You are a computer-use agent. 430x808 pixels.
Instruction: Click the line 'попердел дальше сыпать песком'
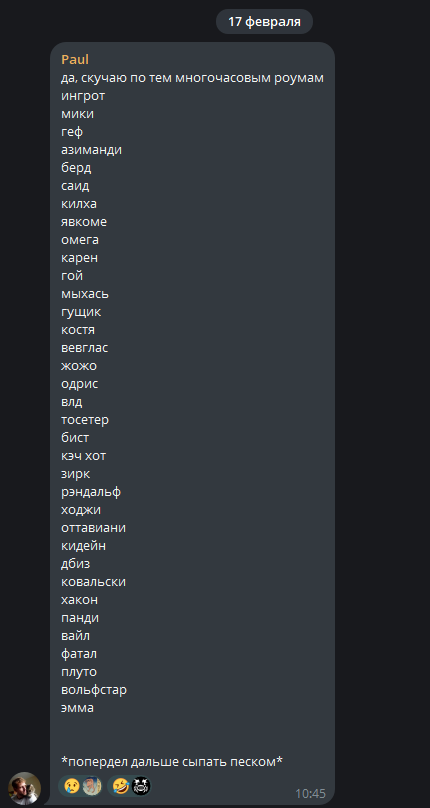[172, 762]
